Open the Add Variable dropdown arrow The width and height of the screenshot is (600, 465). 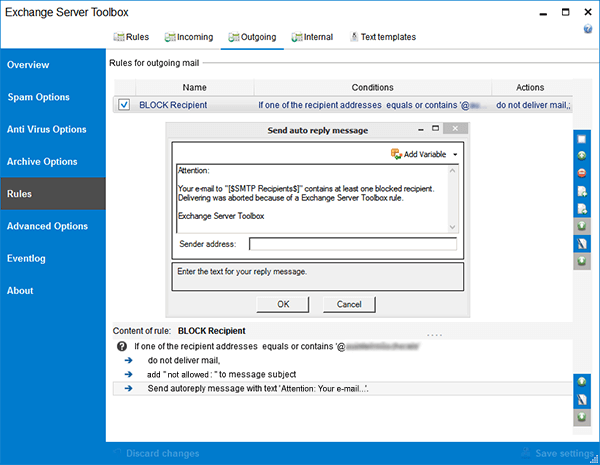pos(455,155)
